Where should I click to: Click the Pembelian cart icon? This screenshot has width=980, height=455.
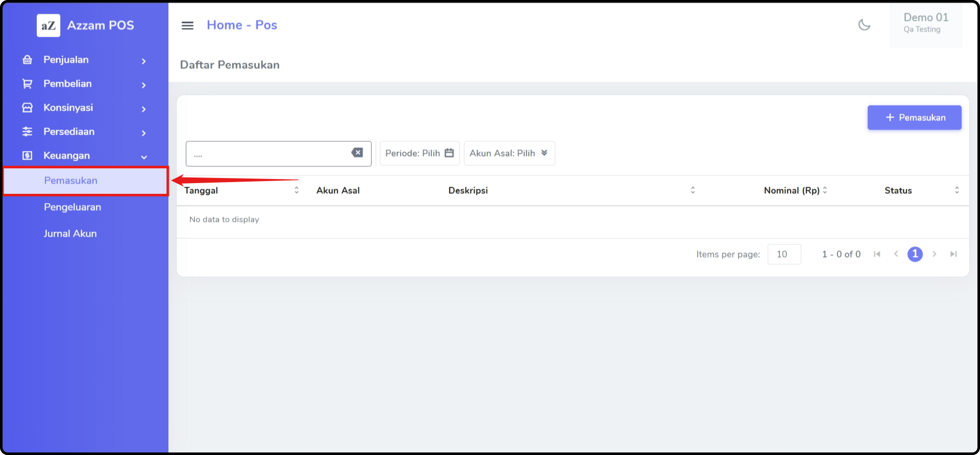27,84
